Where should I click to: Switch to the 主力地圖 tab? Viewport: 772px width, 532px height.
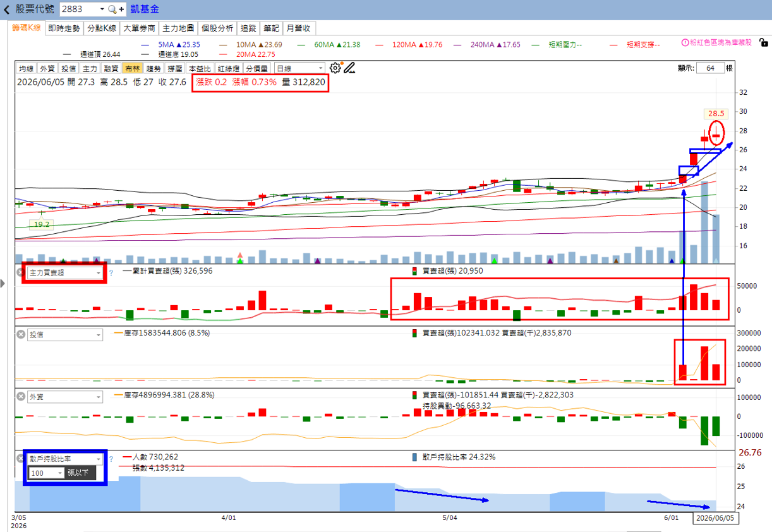(x=178, y=28)
